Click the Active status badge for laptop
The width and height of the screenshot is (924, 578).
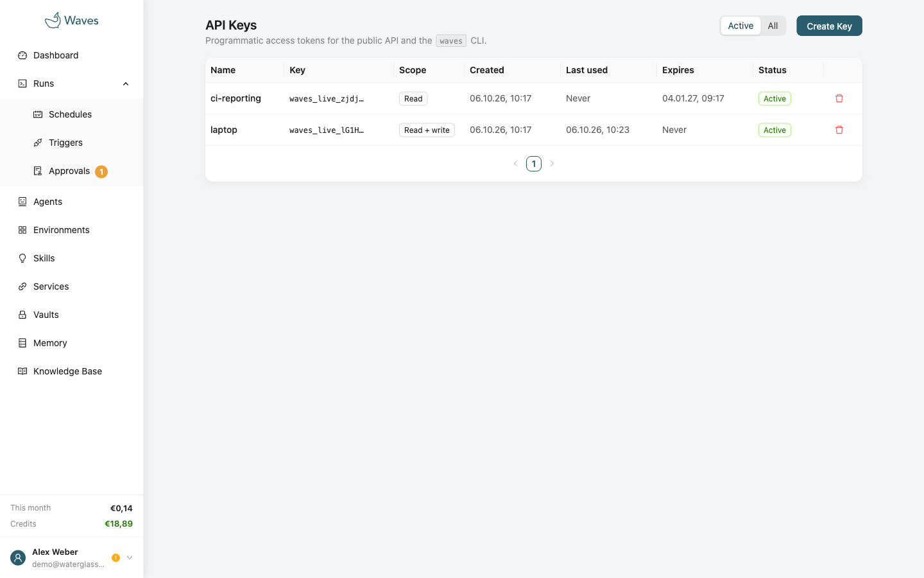774,130
